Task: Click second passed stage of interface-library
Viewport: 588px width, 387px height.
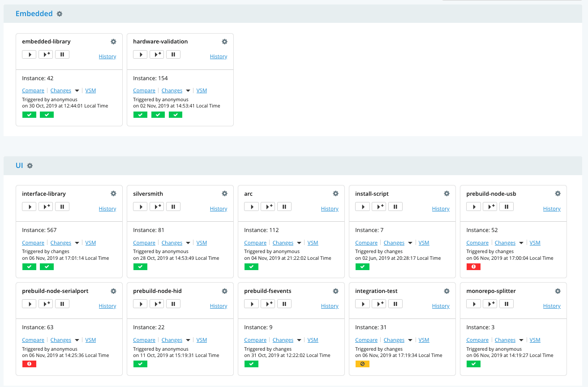Action: point(47,267)
